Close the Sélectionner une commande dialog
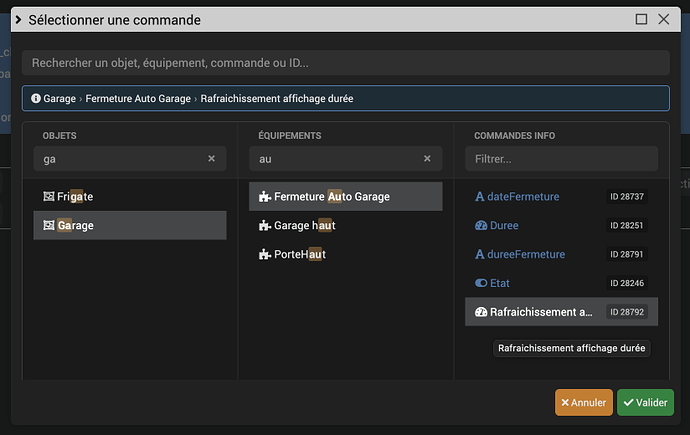Image resolution: width=690 pixels, height=435 pixels. pyautogui.click(x=664, y=19)
